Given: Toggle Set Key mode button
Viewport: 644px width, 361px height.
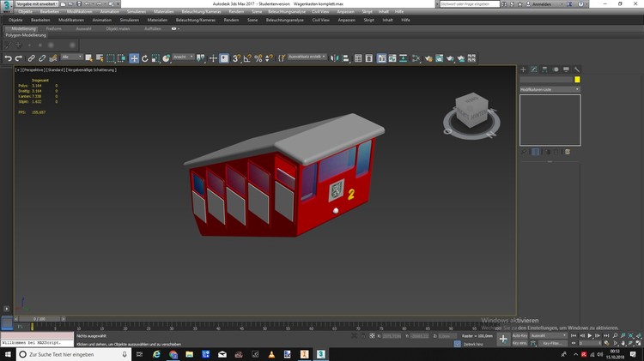Looking at the screenshot, I should point(520,343).
